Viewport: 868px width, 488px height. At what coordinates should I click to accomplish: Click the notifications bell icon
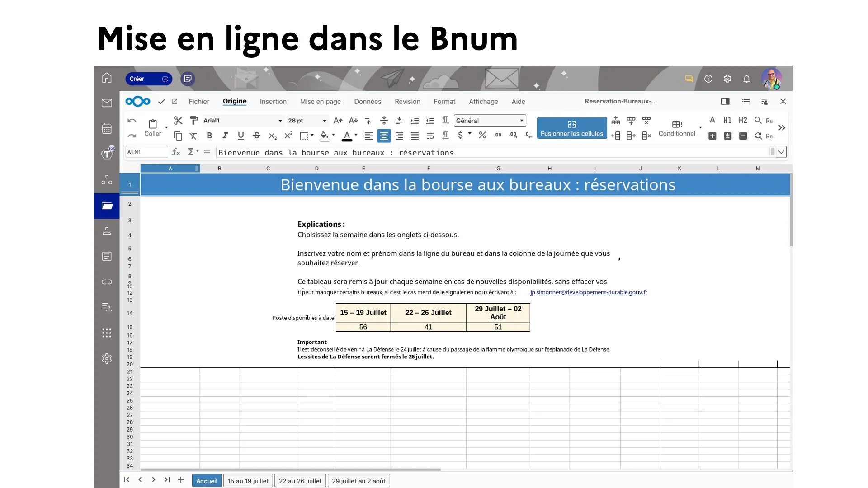(x=746, y=79)
